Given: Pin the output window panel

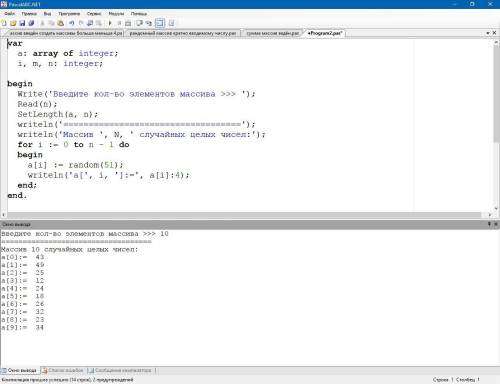Looking at the screenshot, I should point(489,224).
